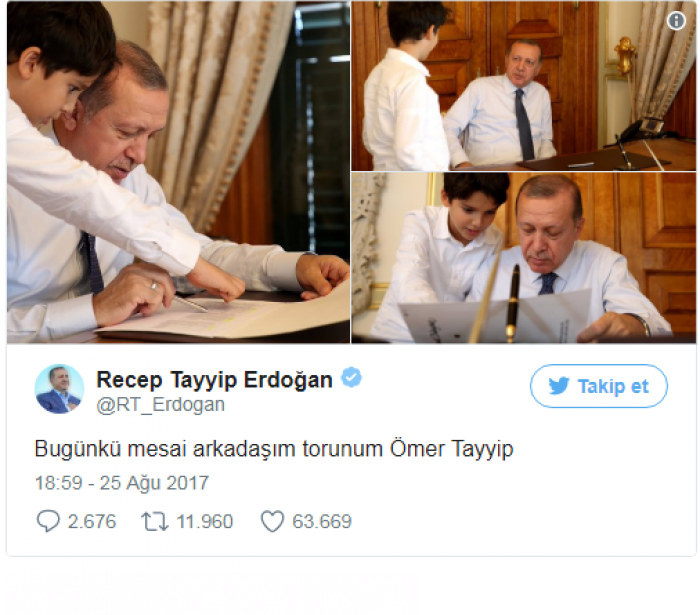Click the "25 Ağu 2017" date text

point(154,483)
